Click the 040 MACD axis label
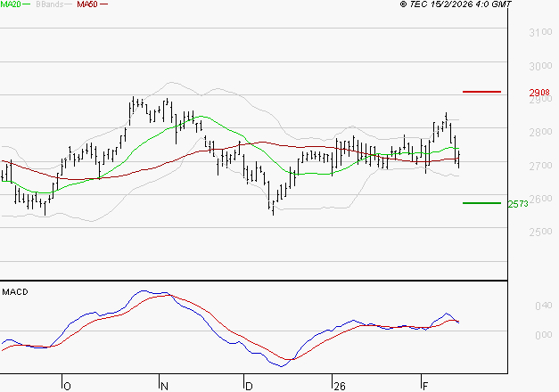 pyautogui.click(x=544, y=306)
